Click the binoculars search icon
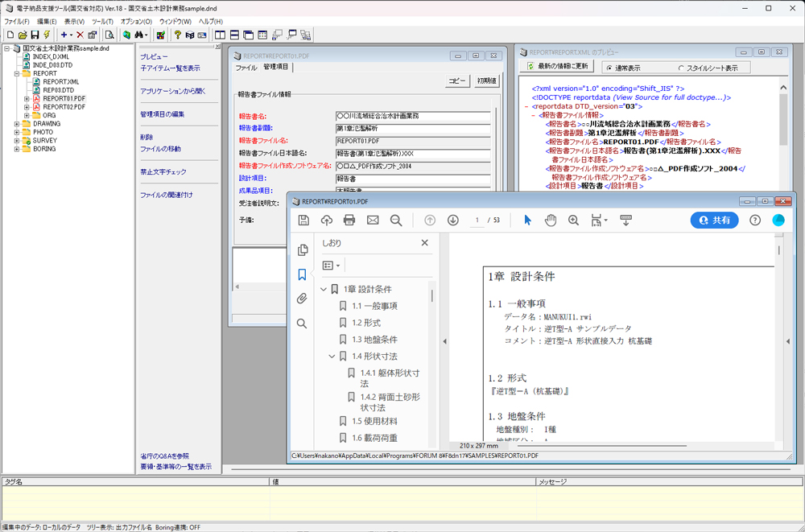Screen dimensions: 805x532 coord(138,35)
